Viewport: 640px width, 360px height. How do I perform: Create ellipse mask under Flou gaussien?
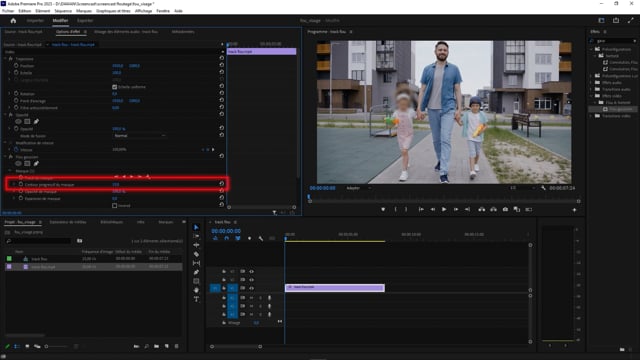tap(18, 164)
